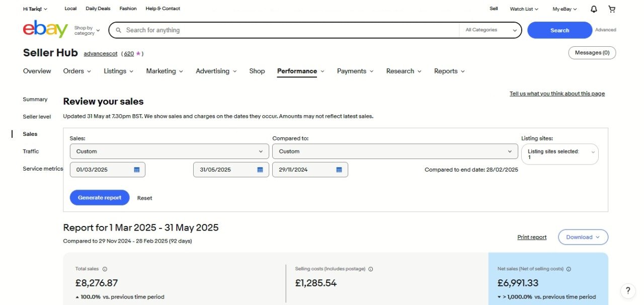Click the Local link in header
Screen dimensions: 644x305
70,9
